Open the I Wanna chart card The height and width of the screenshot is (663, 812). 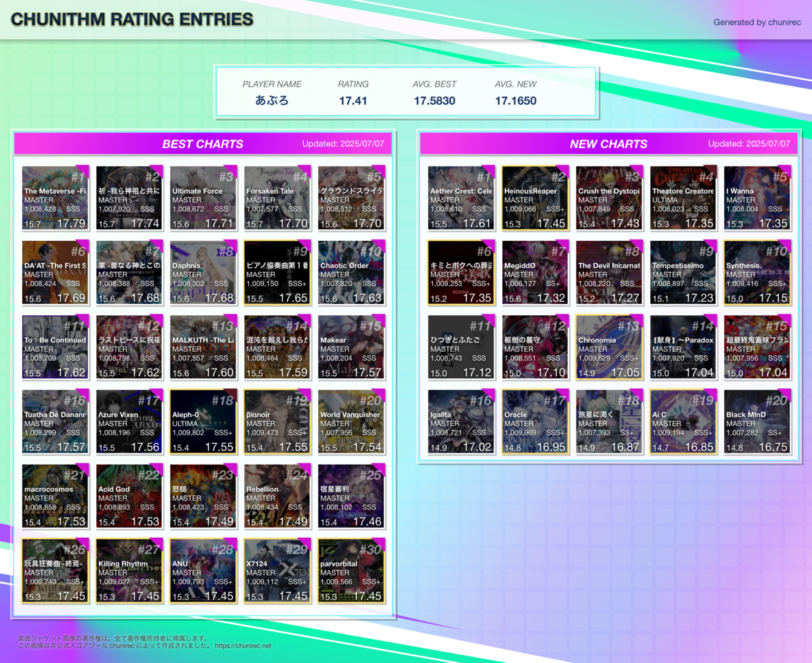click(759, 198)
